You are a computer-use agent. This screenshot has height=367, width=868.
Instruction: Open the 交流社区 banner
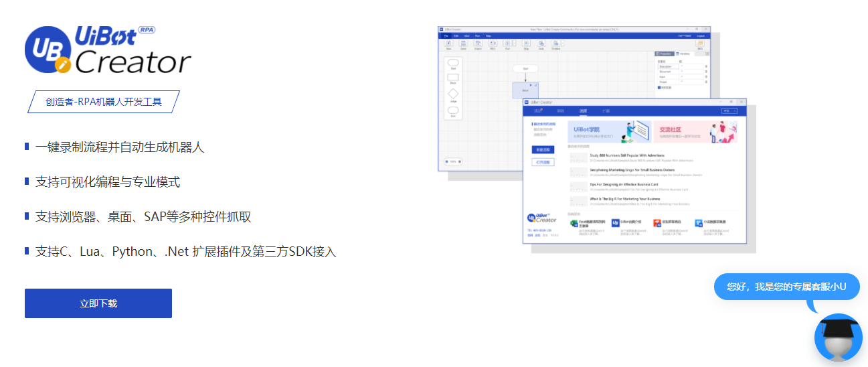[x=695, y=131]
